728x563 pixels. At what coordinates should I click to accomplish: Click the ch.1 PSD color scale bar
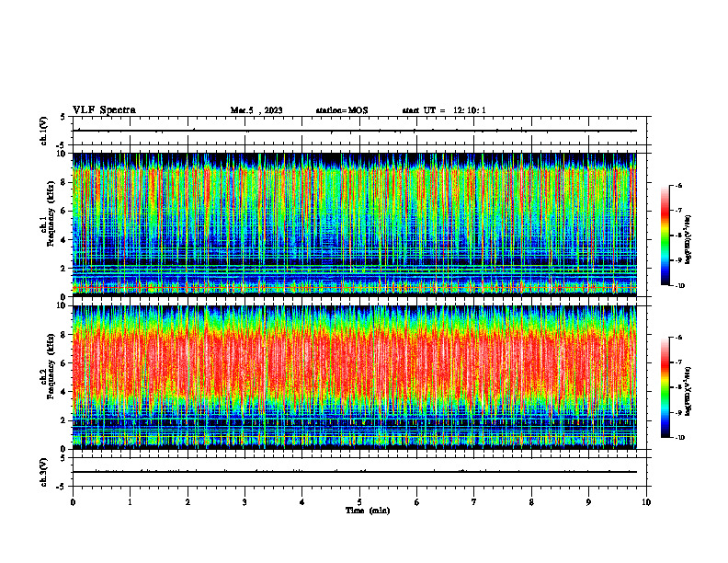[665, 236]
